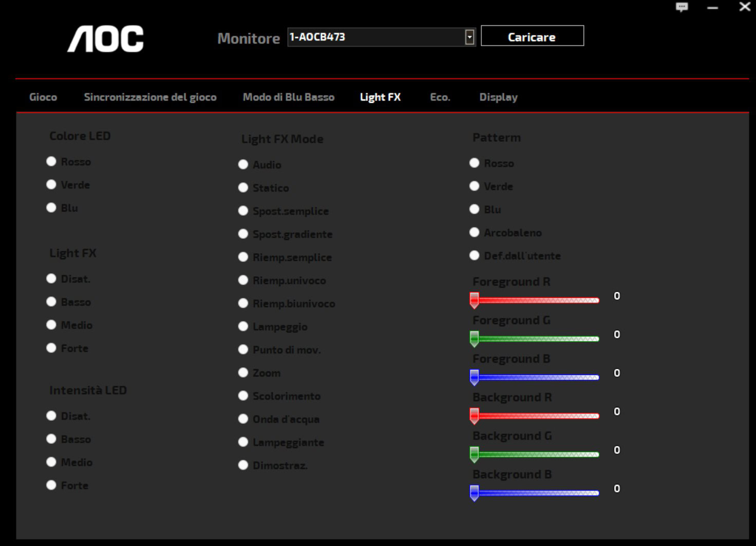This screenshot has height=546, width=756.
Task: Open the feedback chat bubble icon
Action: (x=682, y=7)
